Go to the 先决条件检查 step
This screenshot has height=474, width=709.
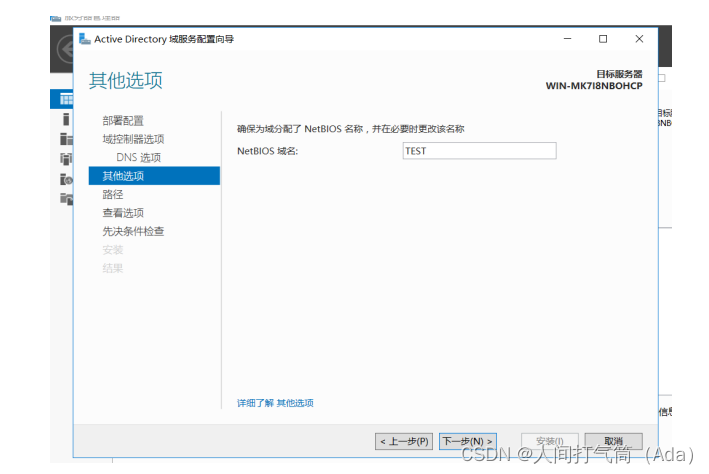[133, 232]
